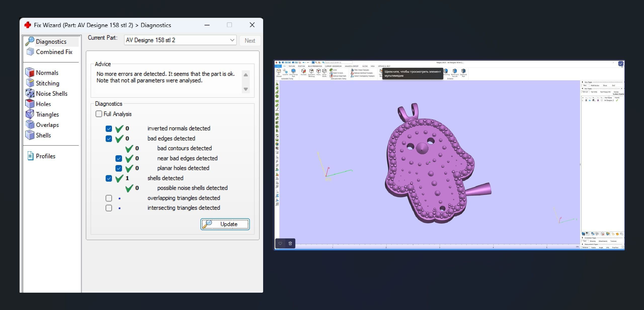Click part color swatch in Magics part list
644x310 pixels.
(x=598, y=100)
